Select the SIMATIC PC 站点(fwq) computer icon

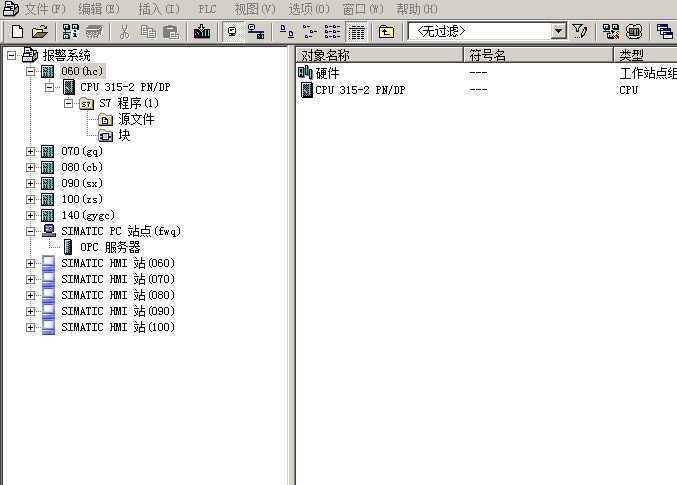(49, 231)
